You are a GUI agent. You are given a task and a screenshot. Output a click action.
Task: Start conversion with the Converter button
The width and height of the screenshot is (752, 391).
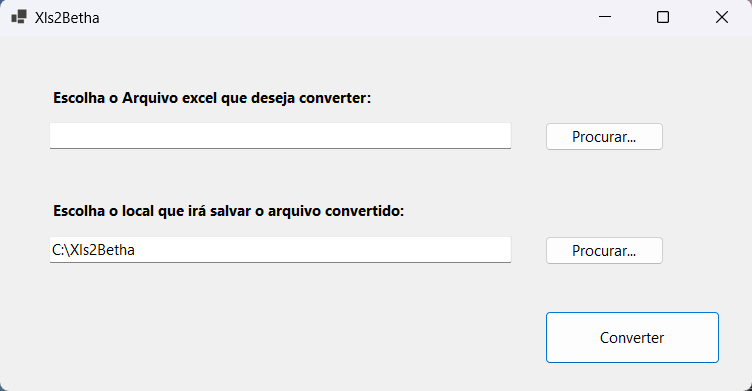point(632,338)
